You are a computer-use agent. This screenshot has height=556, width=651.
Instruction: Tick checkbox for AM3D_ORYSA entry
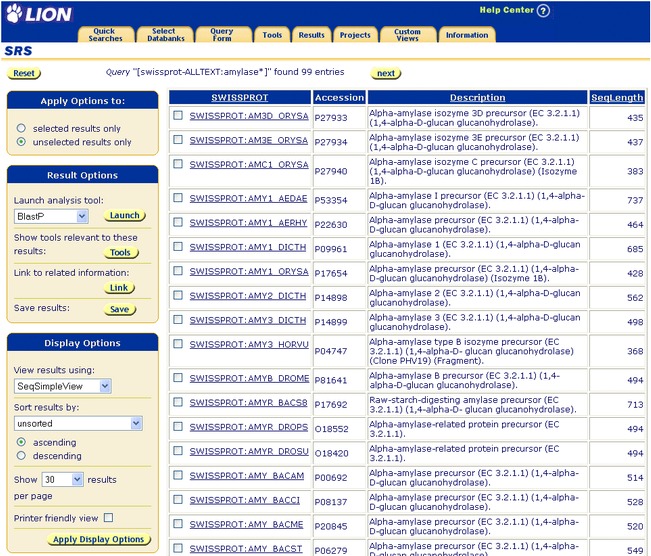pos(178,115)
